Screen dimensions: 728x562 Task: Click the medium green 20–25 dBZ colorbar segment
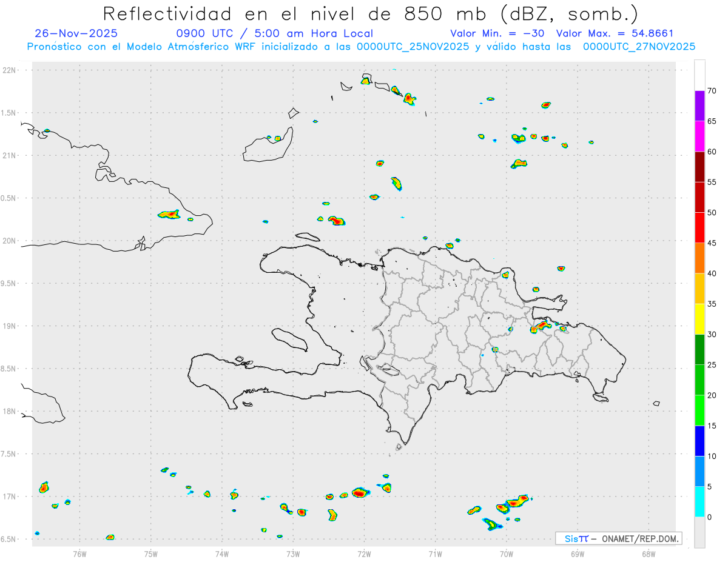click(699, 380)
